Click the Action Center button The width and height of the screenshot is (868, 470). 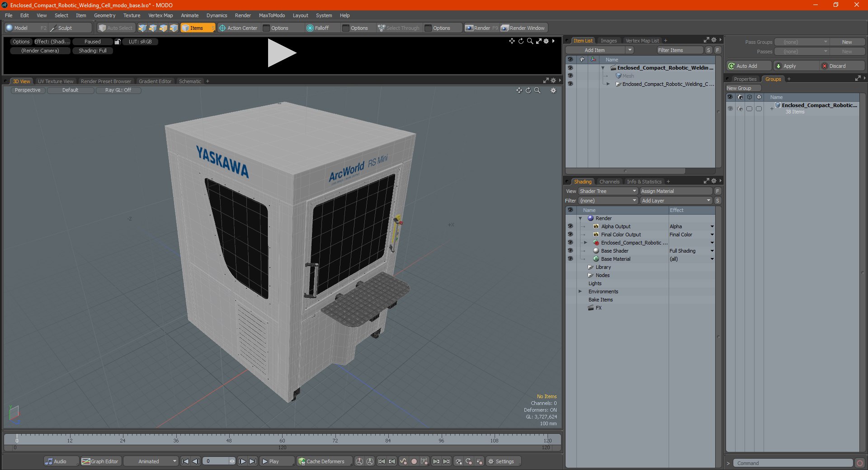click(238, 28)
